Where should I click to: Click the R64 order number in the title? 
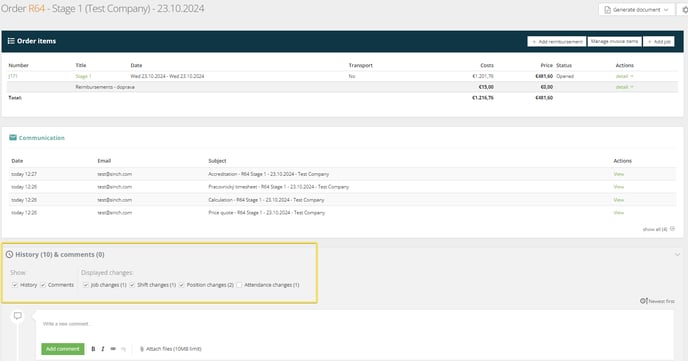(36, 8)
